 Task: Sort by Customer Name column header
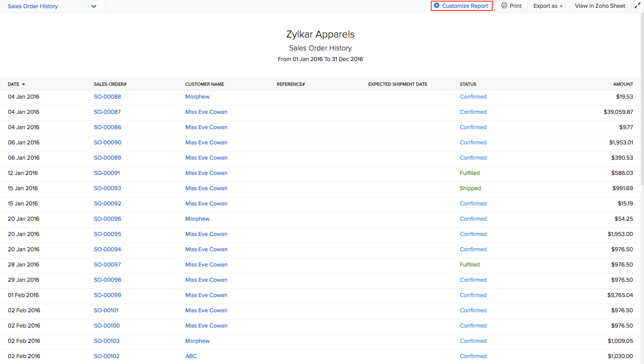pos(205,84)
